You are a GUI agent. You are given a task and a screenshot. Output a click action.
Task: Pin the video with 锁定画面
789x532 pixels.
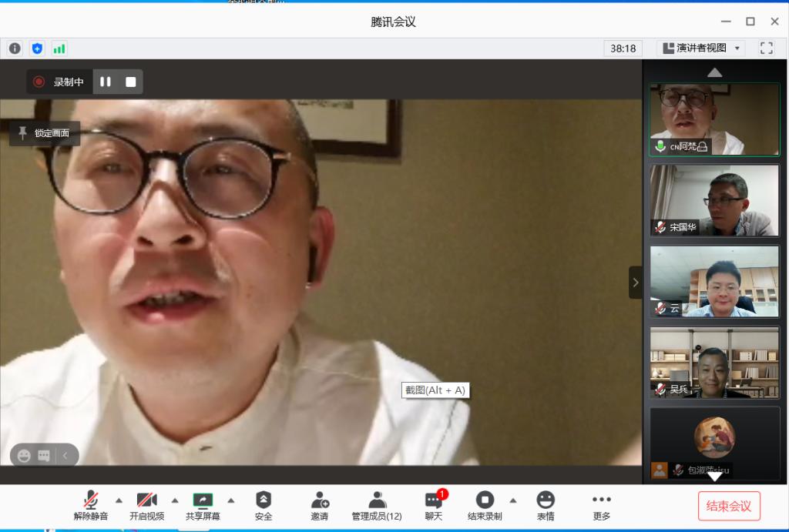45,133
